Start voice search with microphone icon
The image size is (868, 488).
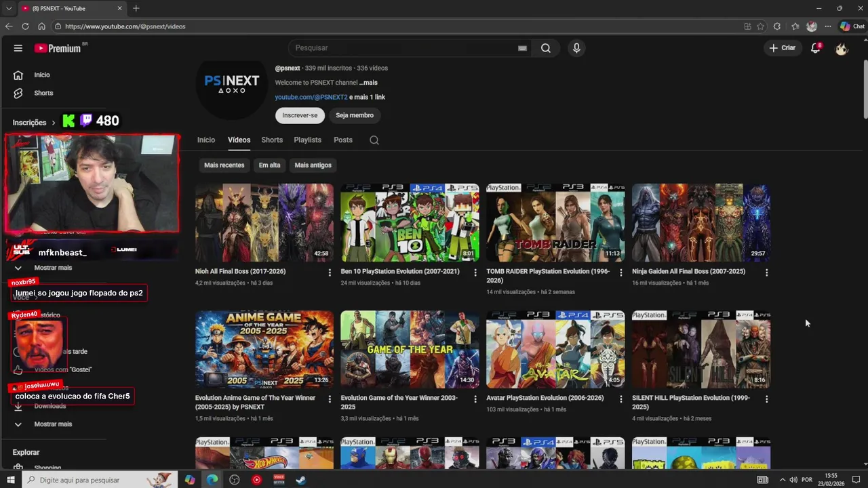(576, 48)
